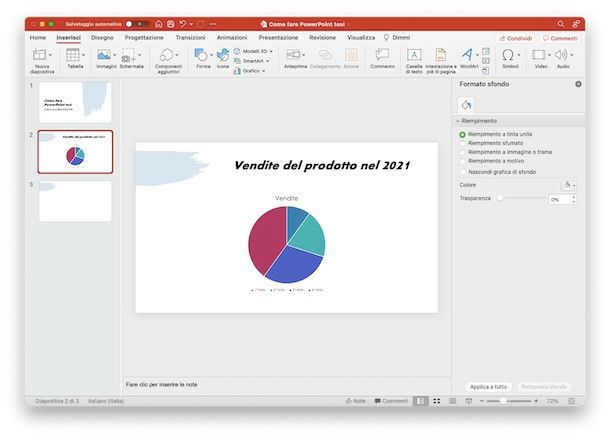Insert a Commento from the ribbon
Screen dimensions: 610x439
tap(382, 55)
